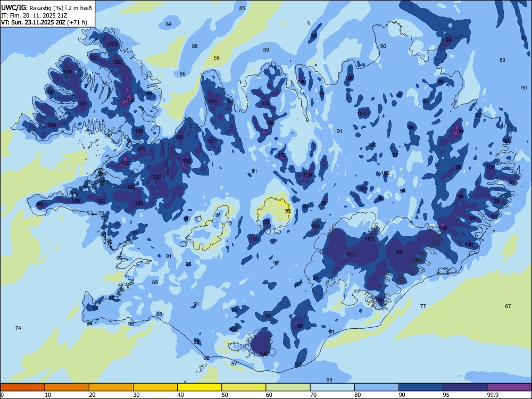Click the 90–95 dark blue legend swatch
The width and height of the screenshot is (532, 399).
point(421,387)
